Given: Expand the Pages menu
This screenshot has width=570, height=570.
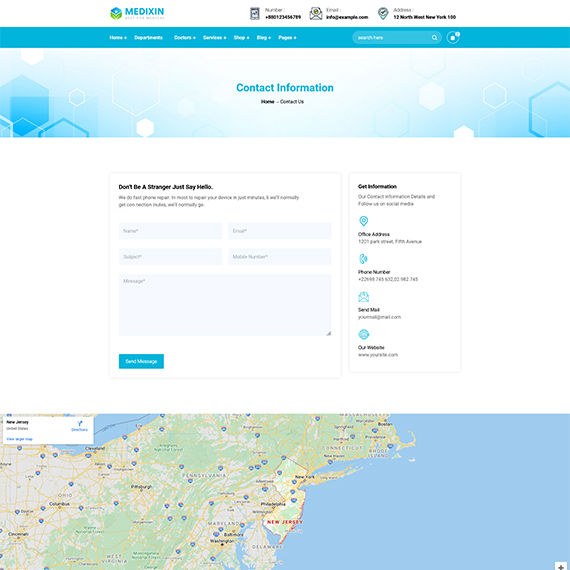Looking at the screenshot, I should click(287, 37).
